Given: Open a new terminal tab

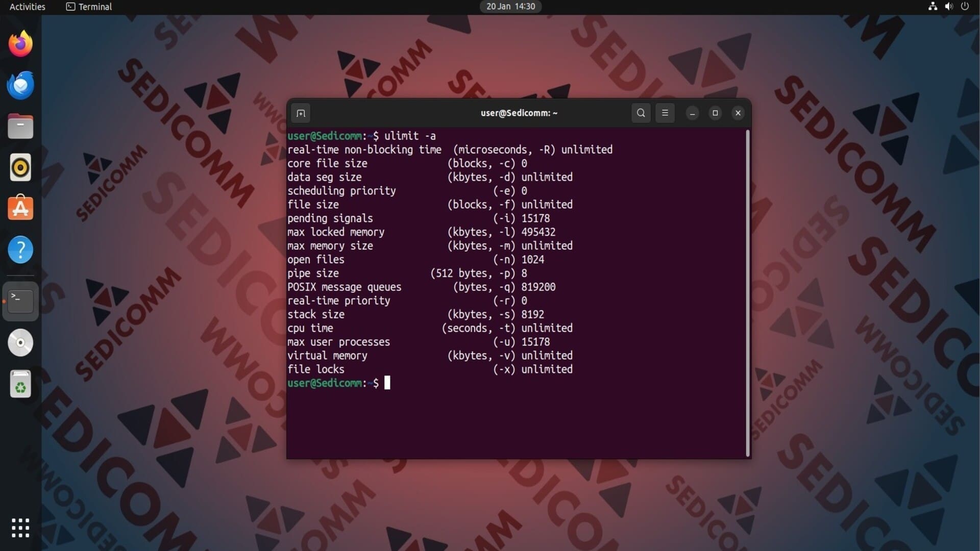Looking at the screenshot, I should (301, 113).
